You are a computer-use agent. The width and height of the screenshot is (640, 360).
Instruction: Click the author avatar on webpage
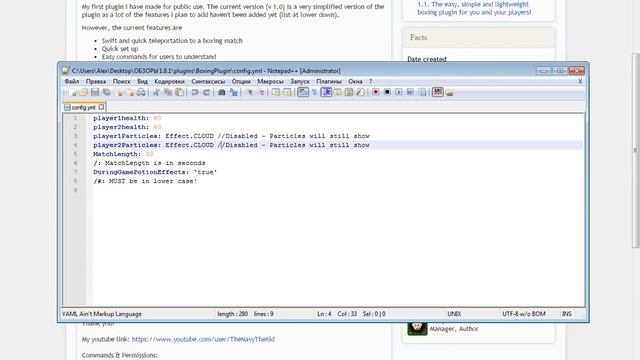tap(417, 328)
